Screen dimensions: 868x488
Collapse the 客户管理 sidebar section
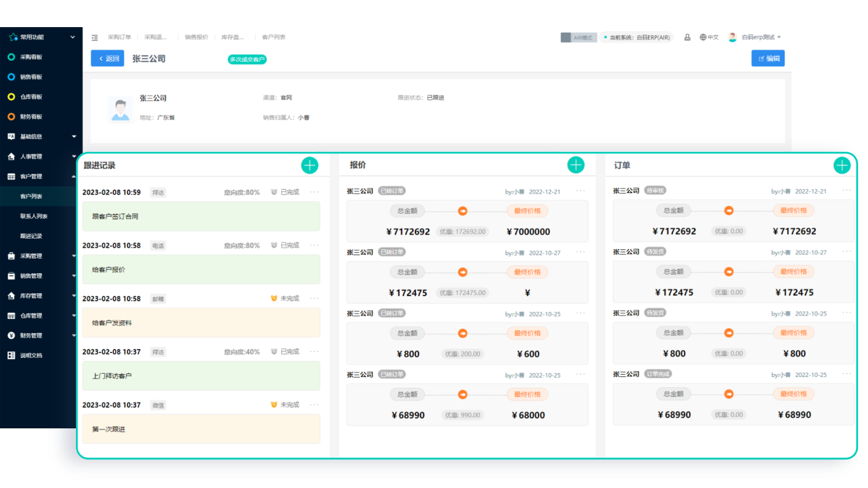[x=38, y=176]
